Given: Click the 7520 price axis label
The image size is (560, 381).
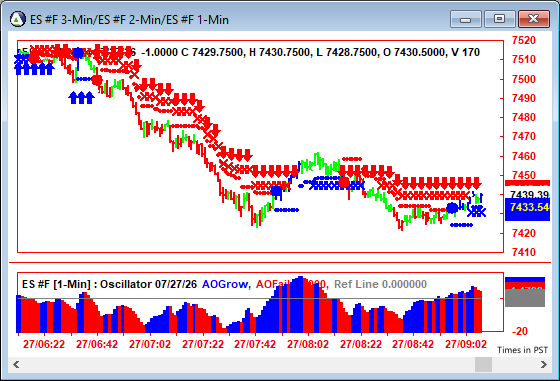Looking at the screenshot, I should [x=524, y=40].
